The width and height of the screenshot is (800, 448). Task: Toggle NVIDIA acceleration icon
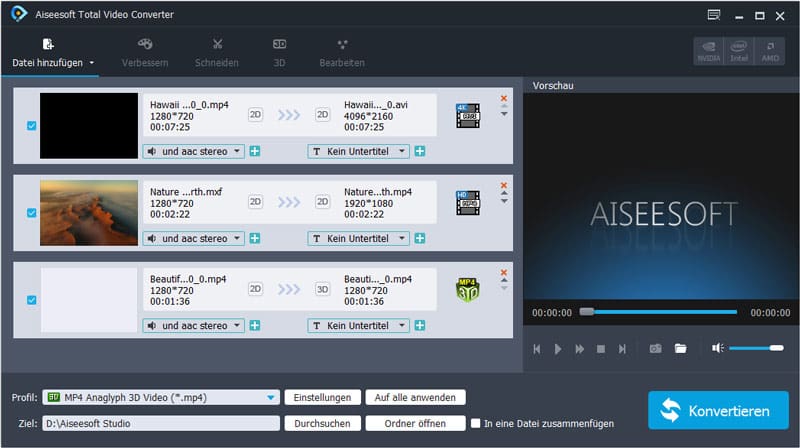[x=709, y=51]
